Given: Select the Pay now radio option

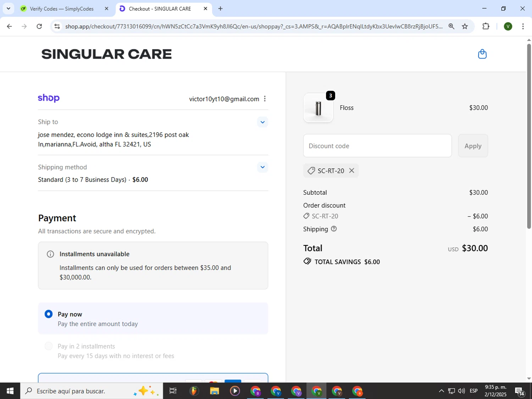Looking at the screenshot, I should click(x=49, y=314).
